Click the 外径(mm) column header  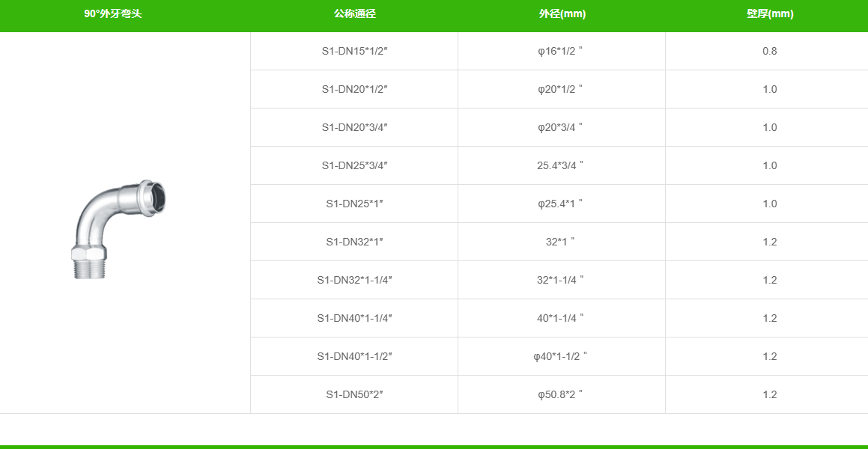pyautogui.click(x=562, y=14)
